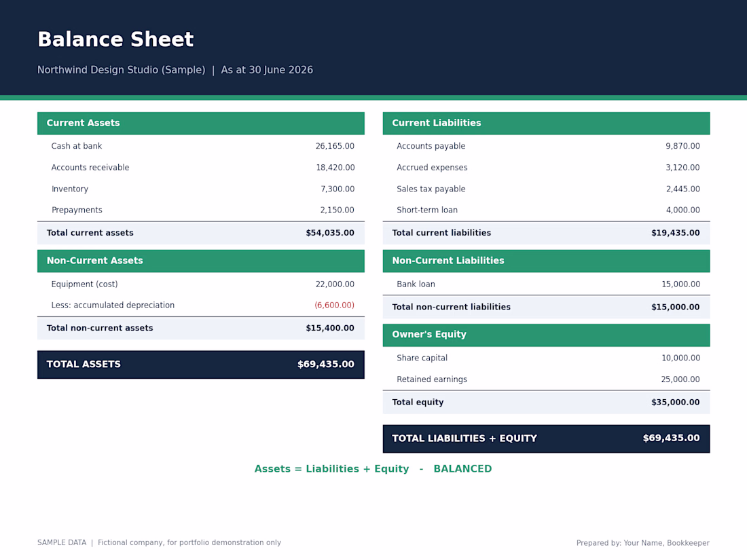The height and width of the screenshot is (560, 747).
Task: Select the 26,165.00 cash amount
Action: [335, 146]
